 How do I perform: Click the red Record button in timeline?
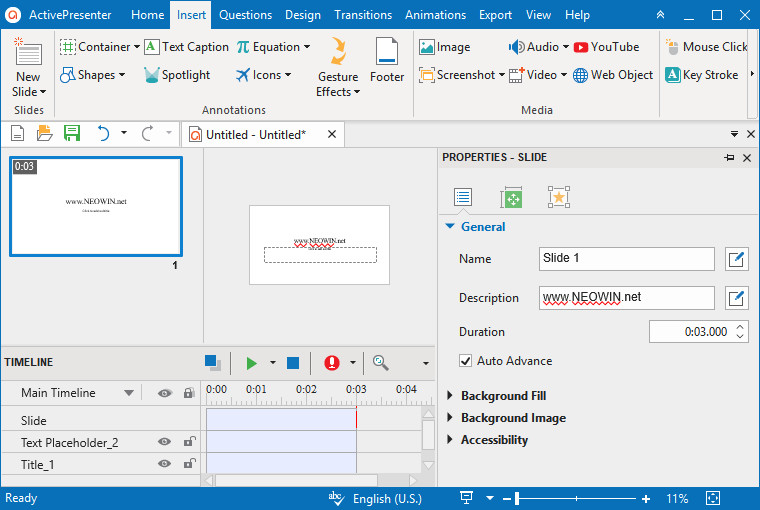331,363
